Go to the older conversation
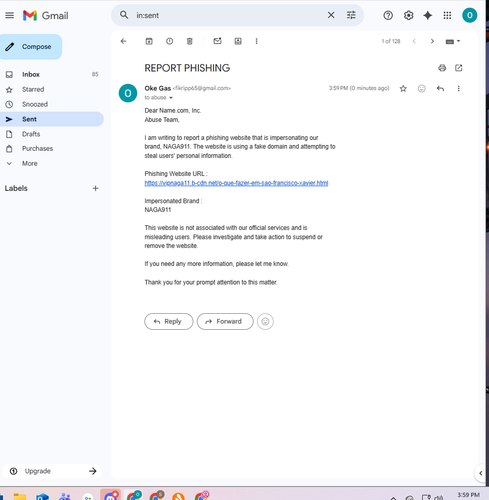Image resolution: width=489 pixels, height=500 pixels. click(432, 41)
